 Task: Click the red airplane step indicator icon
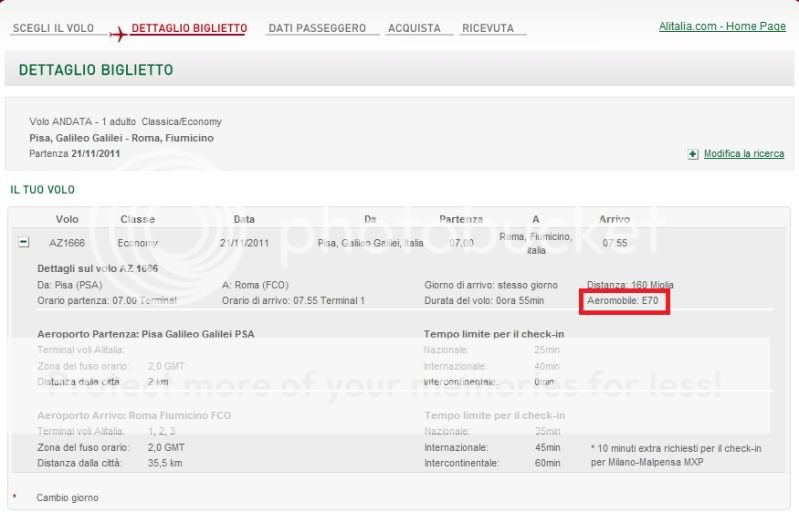[117, 33]
